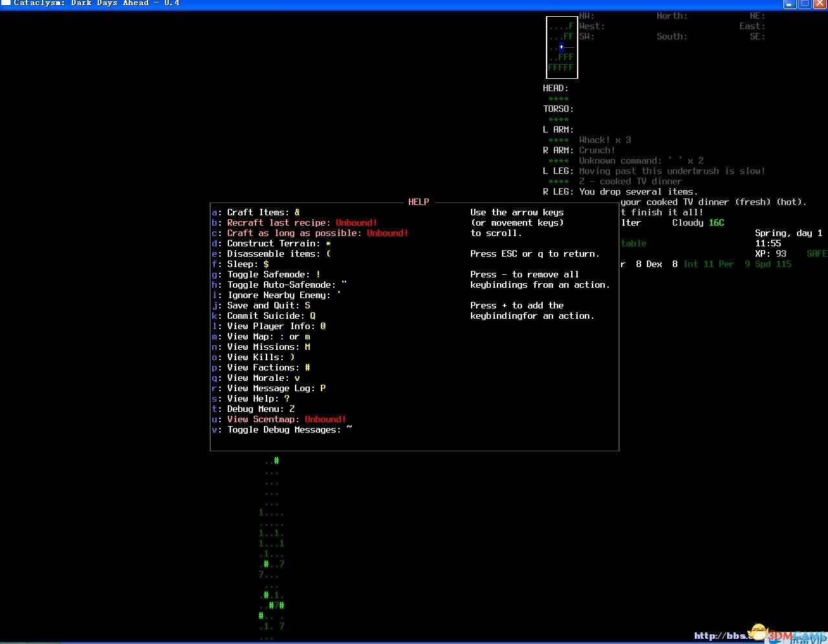Click the L ARM: status label
The image size is (828, 644).
(558, 129)
